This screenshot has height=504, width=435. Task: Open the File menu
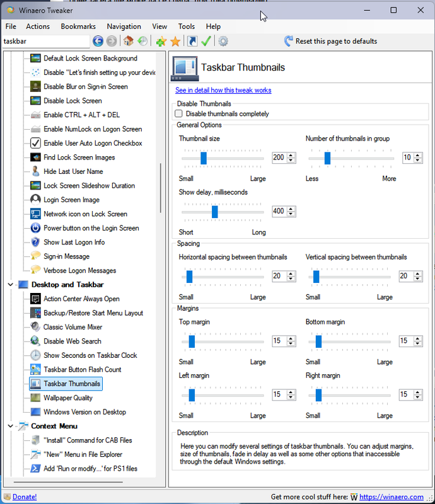[11, 26]
